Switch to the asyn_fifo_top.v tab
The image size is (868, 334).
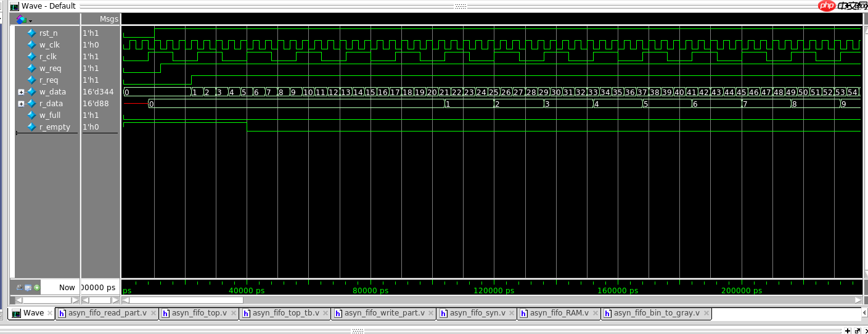[197, 313]
